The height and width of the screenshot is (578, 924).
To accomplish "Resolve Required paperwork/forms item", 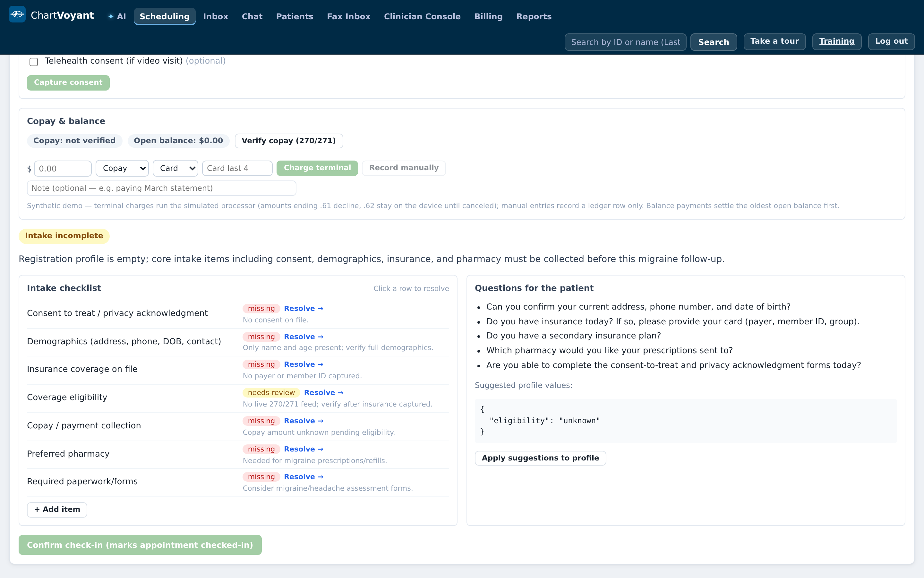I will (x=304, y=477).
